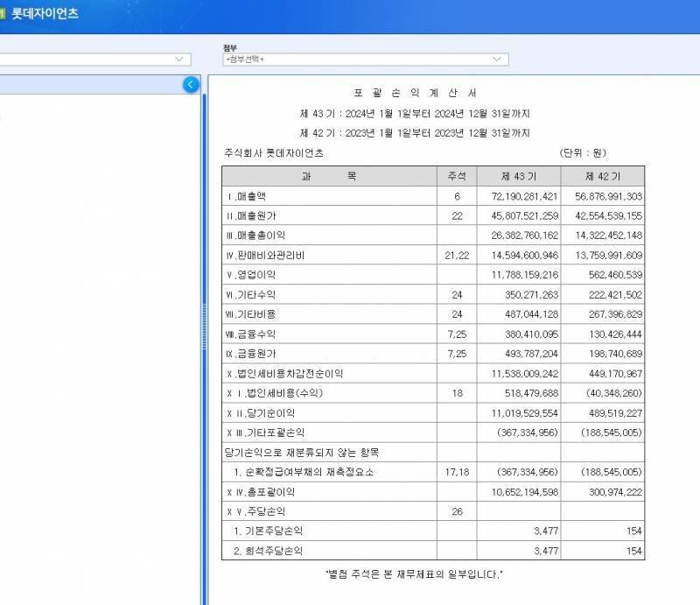Click the value 14,594,600,946
This screenshot has height=605, width=700.
524,255
